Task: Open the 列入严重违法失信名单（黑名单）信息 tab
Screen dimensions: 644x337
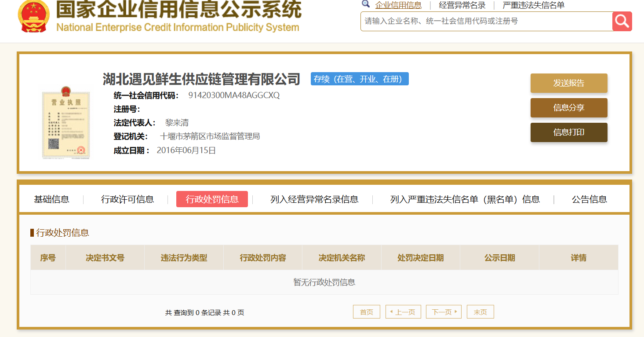Action: point(465,199)
